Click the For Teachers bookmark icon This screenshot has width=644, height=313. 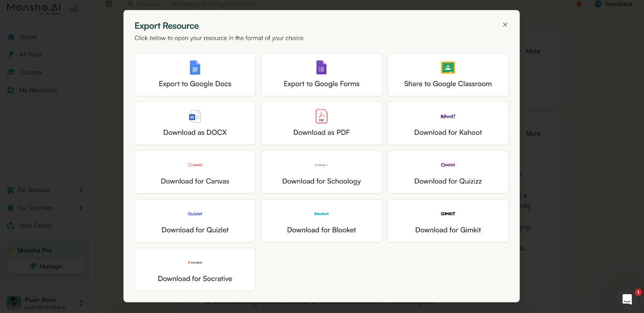(x=10, y=208)
